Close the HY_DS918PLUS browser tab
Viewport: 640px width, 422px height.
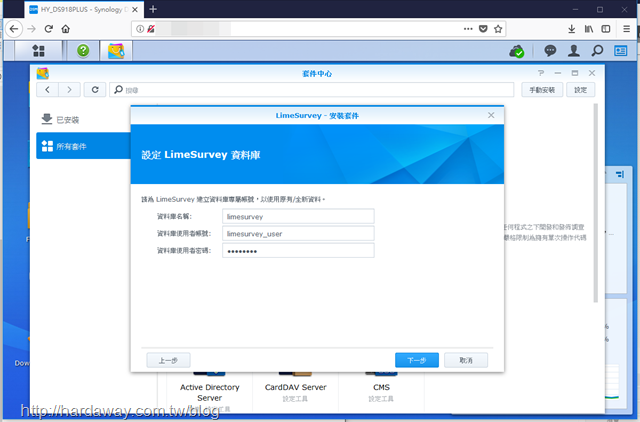pos(135,9)
